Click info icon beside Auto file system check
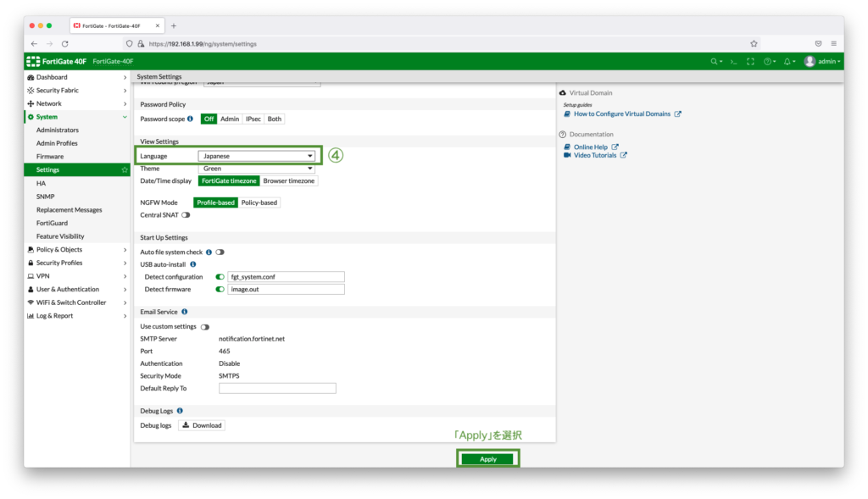The image size is (868, 499). coord(209,252)
